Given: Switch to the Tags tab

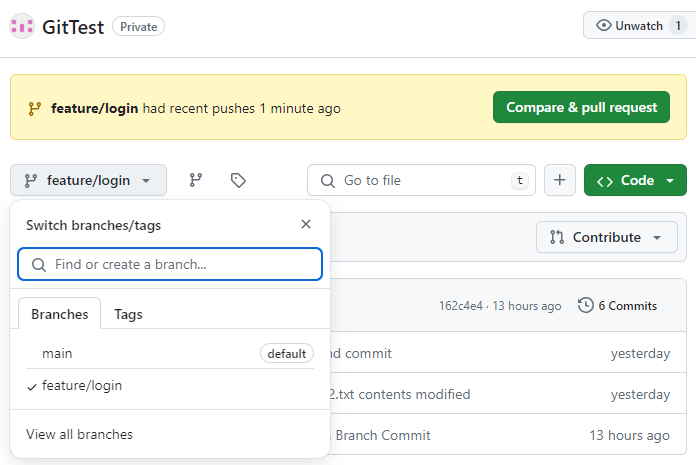Looking at the screenshot, I should point(128,314).
